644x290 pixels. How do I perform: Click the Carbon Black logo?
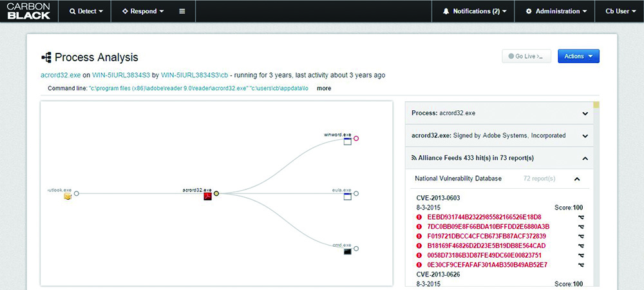pyautogui.click(x=28, y=11)
